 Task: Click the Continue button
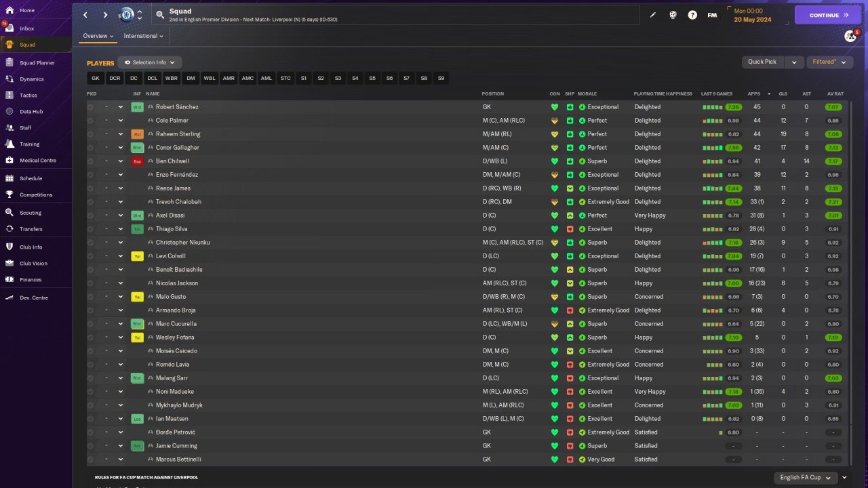click(828, 15)
